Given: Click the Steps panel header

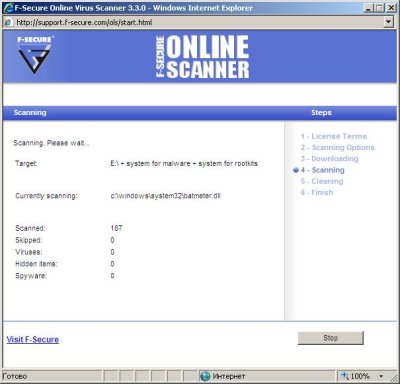Looking at the screenshot, I should pyautogui.click(x=321, y=112).
